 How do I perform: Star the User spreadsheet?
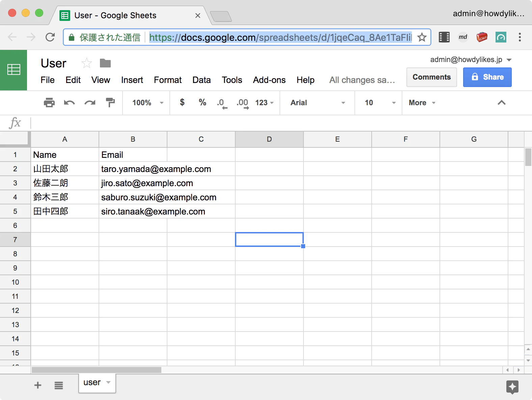pos(87,63)
